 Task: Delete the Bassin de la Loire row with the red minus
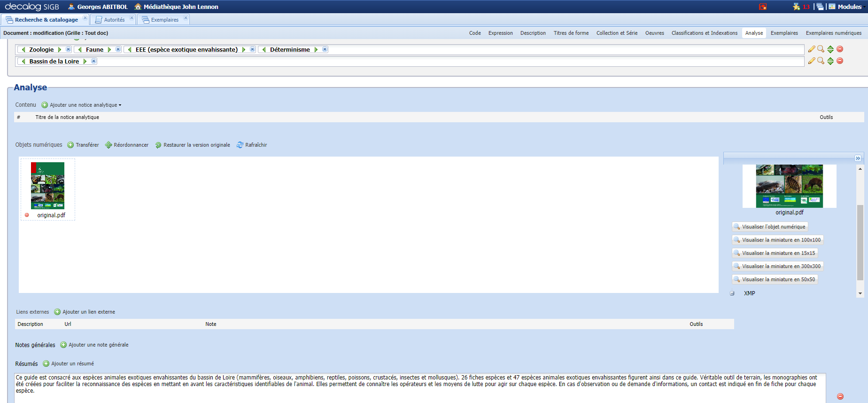(x=840, y=61)
